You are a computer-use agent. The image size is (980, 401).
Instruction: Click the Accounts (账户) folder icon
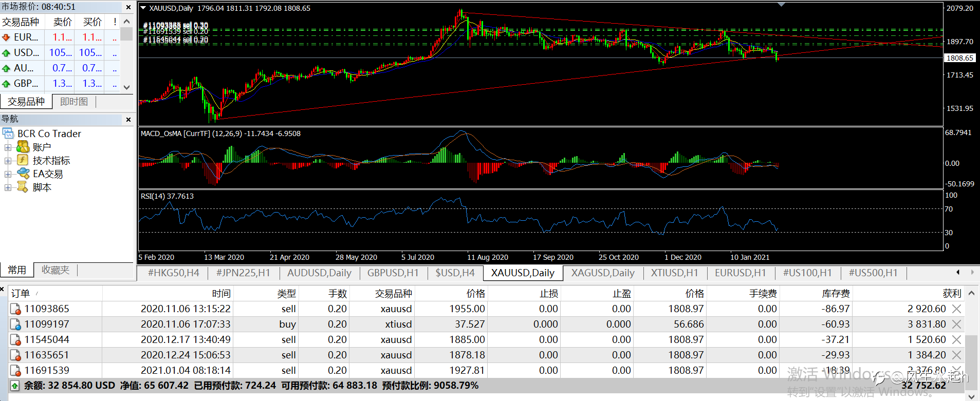coord(23,147)
